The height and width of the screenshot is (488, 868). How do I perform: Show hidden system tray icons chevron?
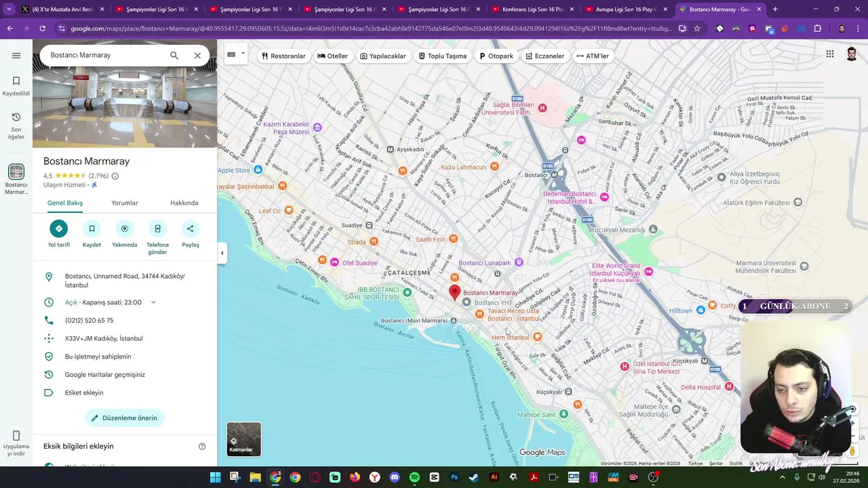(x=782, y=477)
